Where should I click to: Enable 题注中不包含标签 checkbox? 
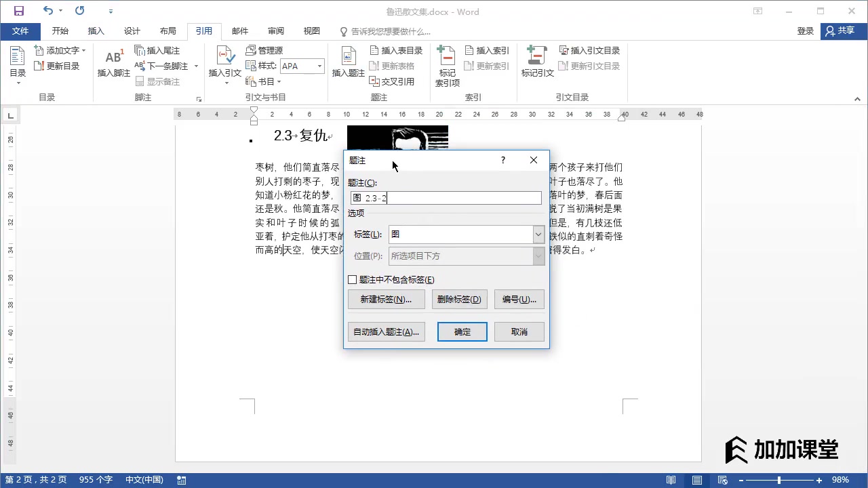[353, 279]
